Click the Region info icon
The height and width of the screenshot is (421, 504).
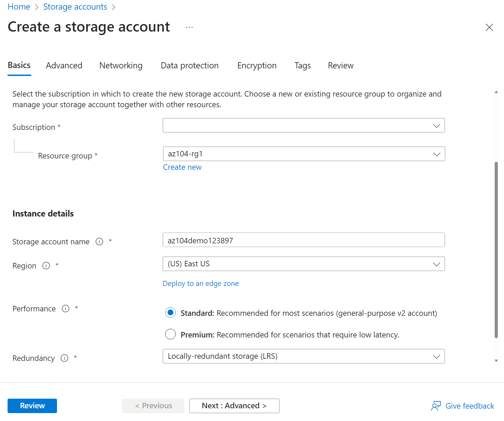coord(46,266)
